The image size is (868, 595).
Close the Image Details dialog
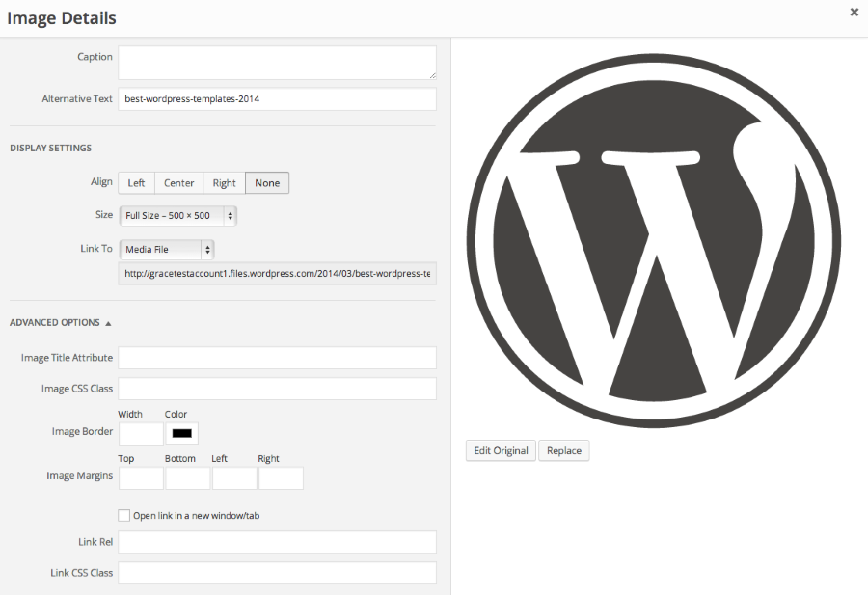point(854,13)
